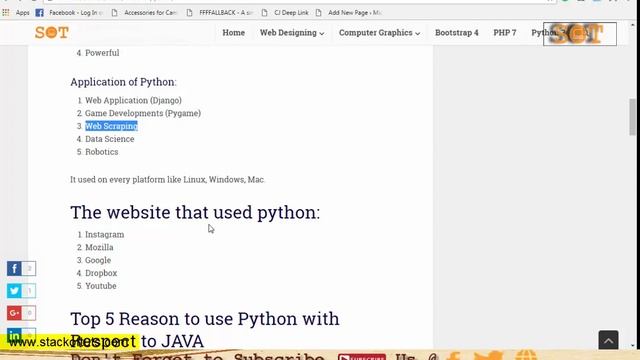The image size is (640, 360).
Task: Click the Game Developments (Pygame) list item
Action: pyautogui.click(x=143, y=113)
